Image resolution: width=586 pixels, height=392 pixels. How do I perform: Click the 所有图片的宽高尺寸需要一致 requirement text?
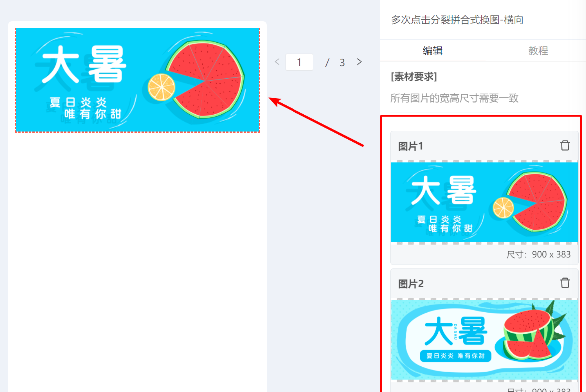point(454,98)
